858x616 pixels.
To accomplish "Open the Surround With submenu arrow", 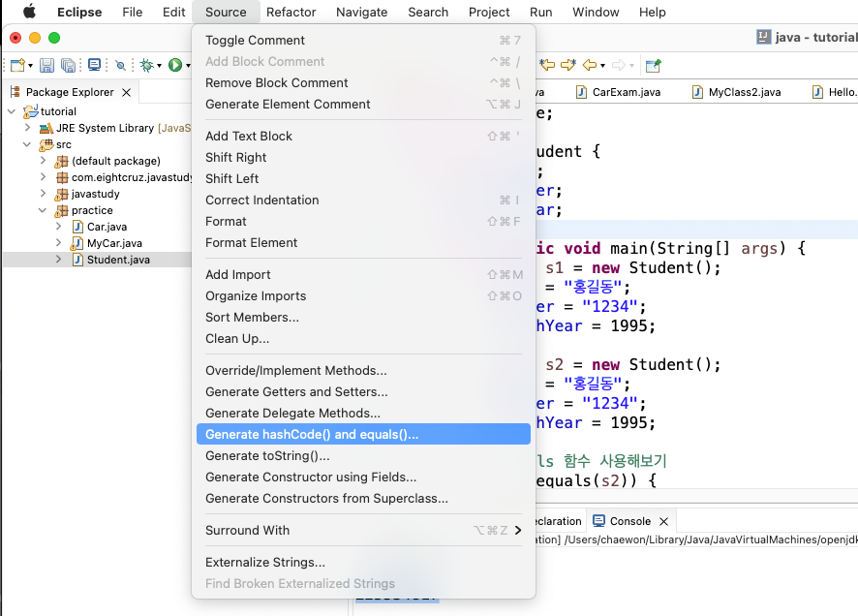I will point(518,530).
